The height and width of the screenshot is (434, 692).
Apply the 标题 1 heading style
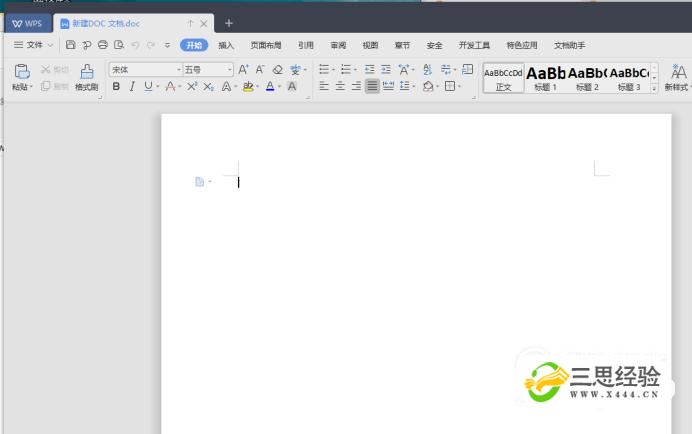[x=546, y=77]
